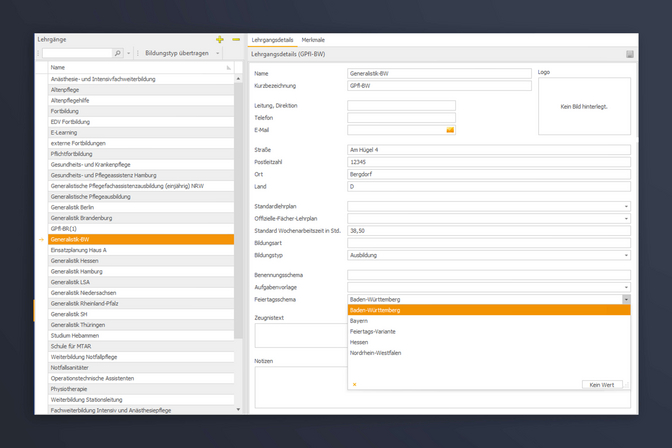Viewport: 672px width, 448px height.
Task: Select the Generalistische Pflegeausbildung row
Action: point(141,197)
